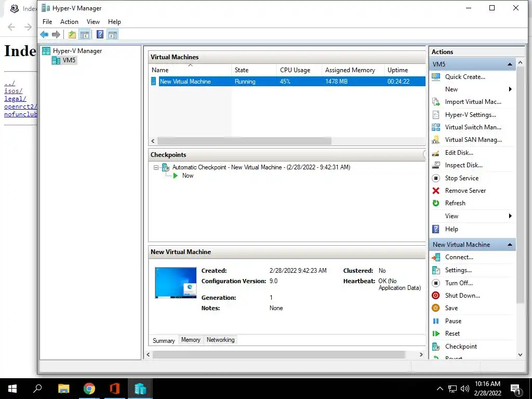Toggle the Show/Hide Console Tree toolbar icon
532x399 pixels.
click(x=85, y=34)
